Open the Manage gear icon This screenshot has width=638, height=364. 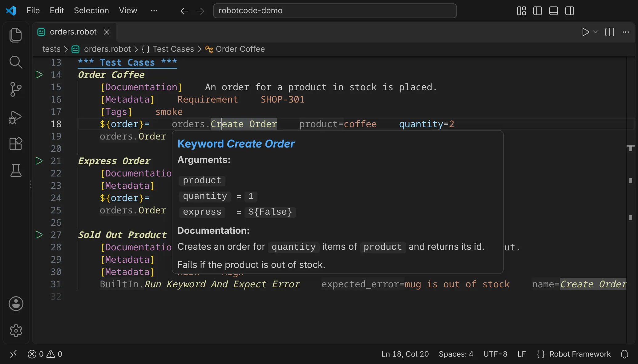[16, 331]
